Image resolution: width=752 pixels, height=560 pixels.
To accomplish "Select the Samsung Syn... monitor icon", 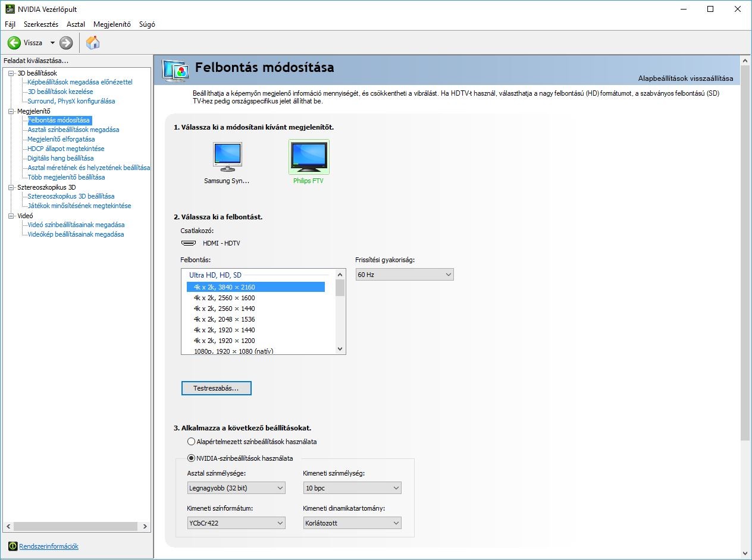I will click(x=227, y=157).
